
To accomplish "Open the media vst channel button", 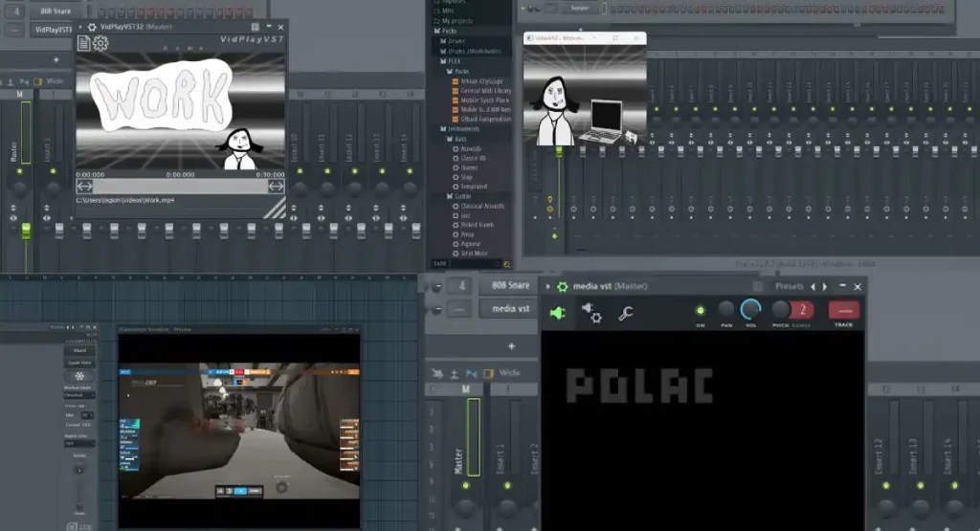I will pyautogui.click(x=510, y=309).
